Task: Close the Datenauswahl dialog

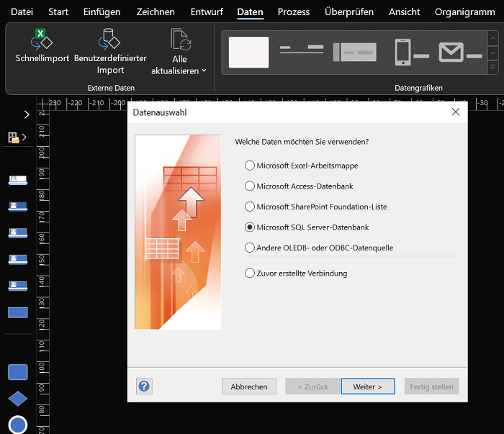Action: click(x=456, y=112)
